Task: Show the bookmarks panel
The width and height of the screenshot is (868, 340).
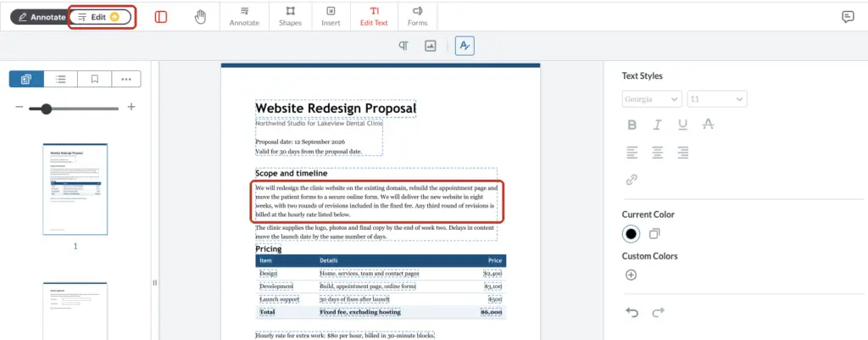Action: point(95,79)
